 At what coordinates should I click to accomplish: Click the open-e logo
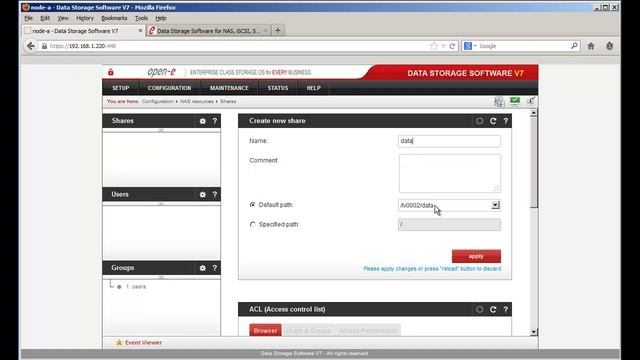(x=162, y=72)
